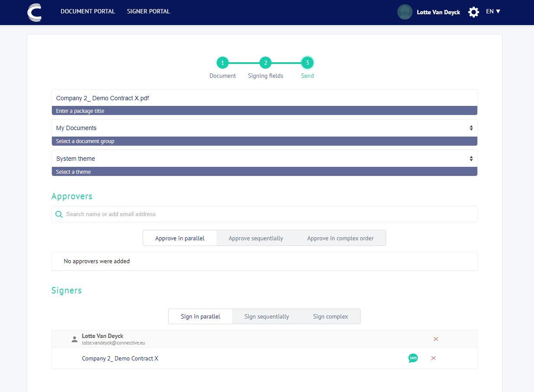Click the package title input field
The height and width of the screenshot is (392, 534).
(264, 98)
